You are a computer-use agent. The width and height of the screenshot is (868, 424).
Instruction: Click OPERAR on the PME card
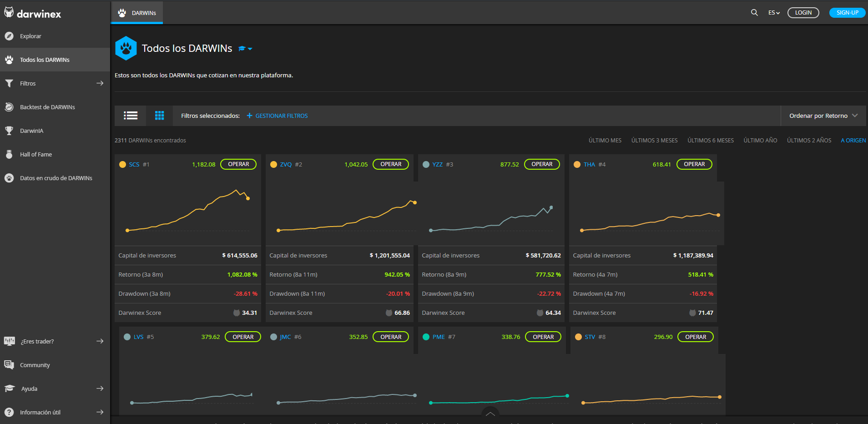tap(543, 337)
